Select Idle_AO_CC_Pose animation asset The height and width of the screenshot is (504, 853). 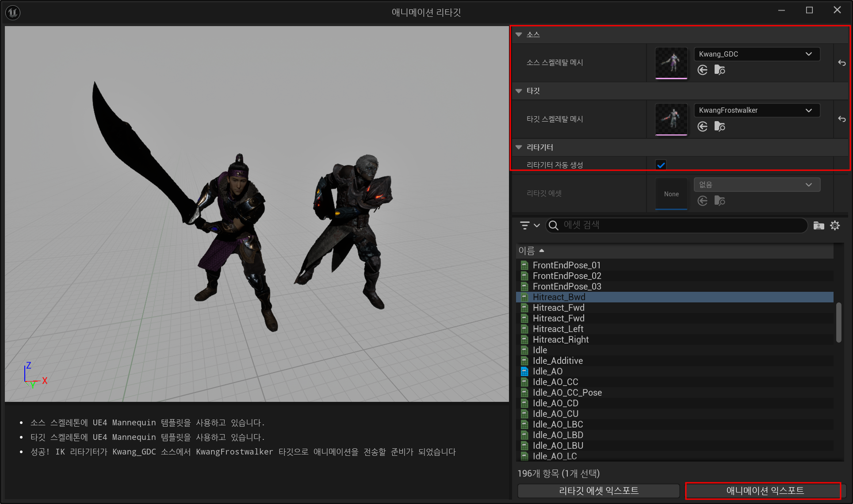(567, 393)
